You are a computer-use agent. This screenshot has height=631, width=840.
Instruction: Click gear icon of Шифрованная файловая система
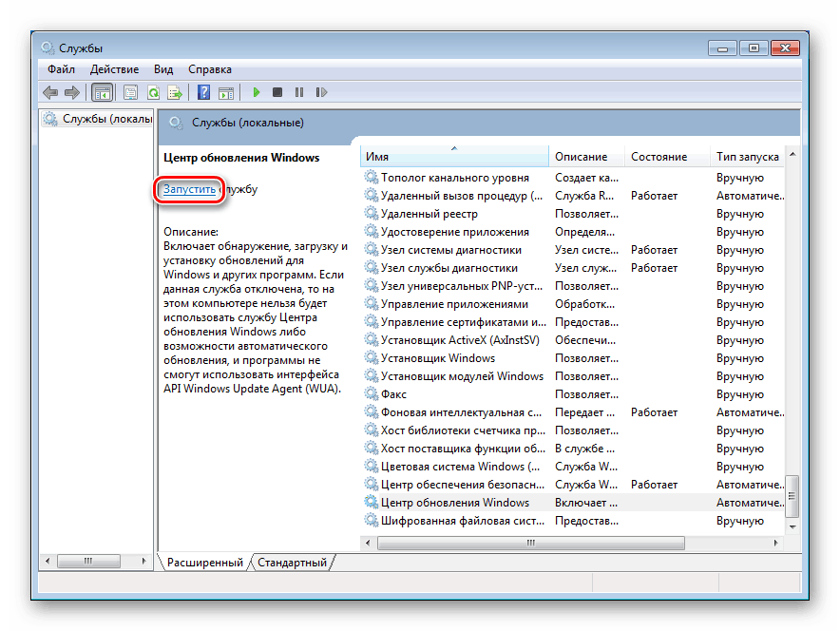(372, 520)
